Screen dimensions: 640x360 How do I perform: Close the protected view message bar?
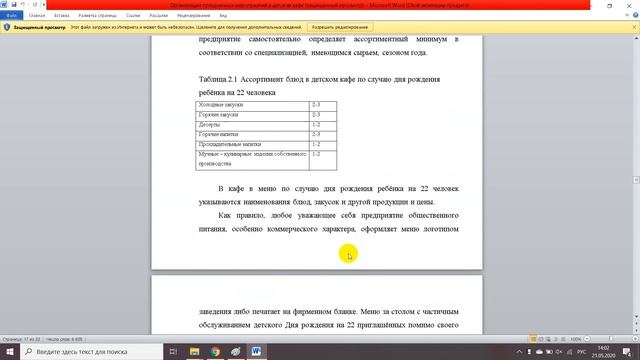tap(634, 27)
